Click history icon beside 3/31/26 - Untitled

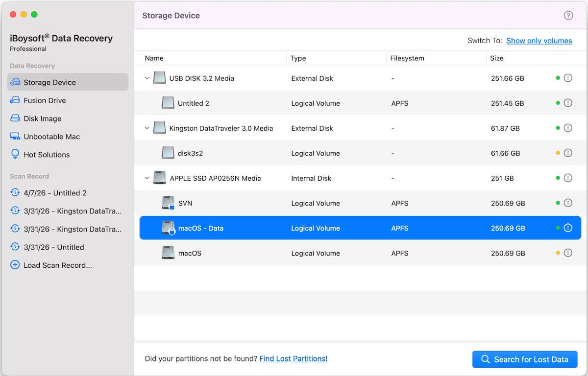(x=15, y=247)
